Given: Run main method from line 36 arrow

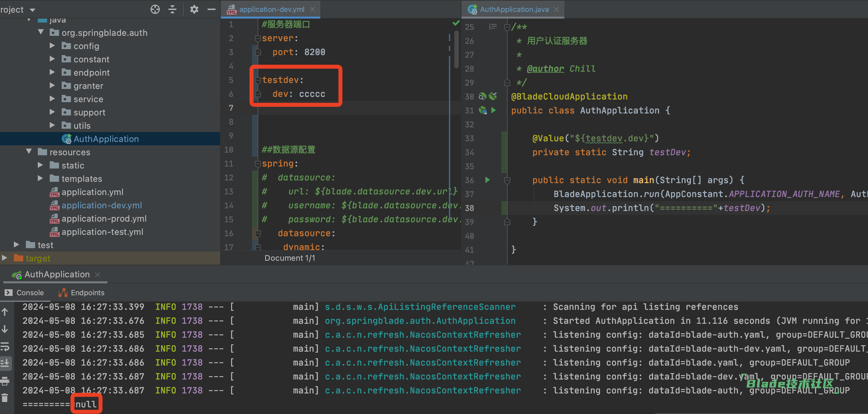Looking at the screenshot, I should [487, 180].
